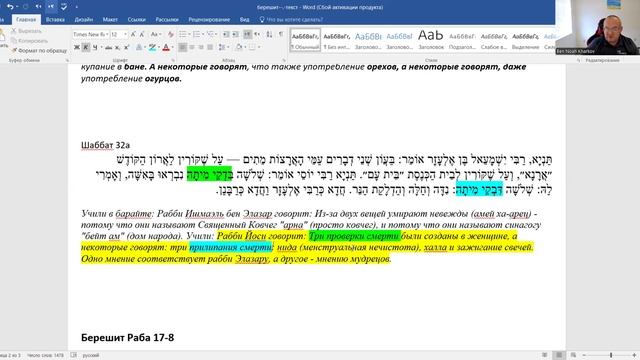640x360 pixels.
Task: Switch to the Вставка tab
Action: click(55, 20)
